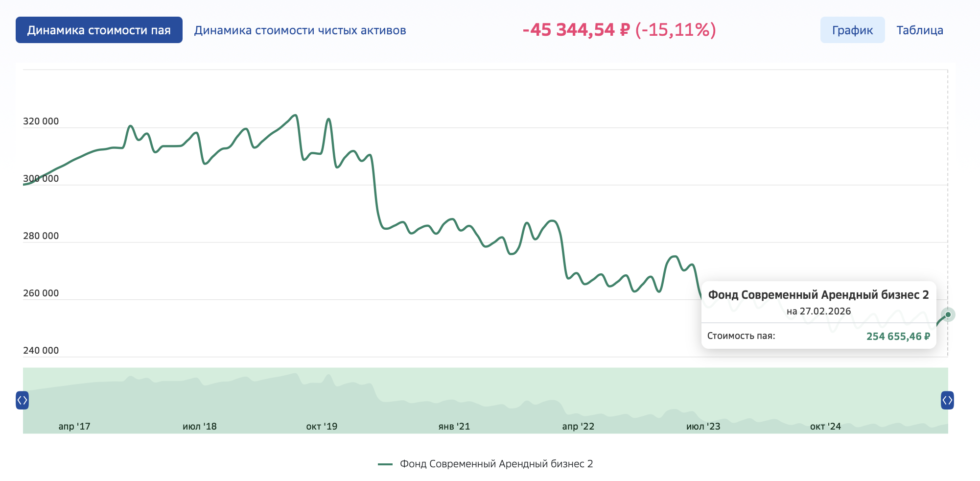Click the highlighted data point at chart end
The width and height of the screenshot is (980, 481).
point(948,314)
